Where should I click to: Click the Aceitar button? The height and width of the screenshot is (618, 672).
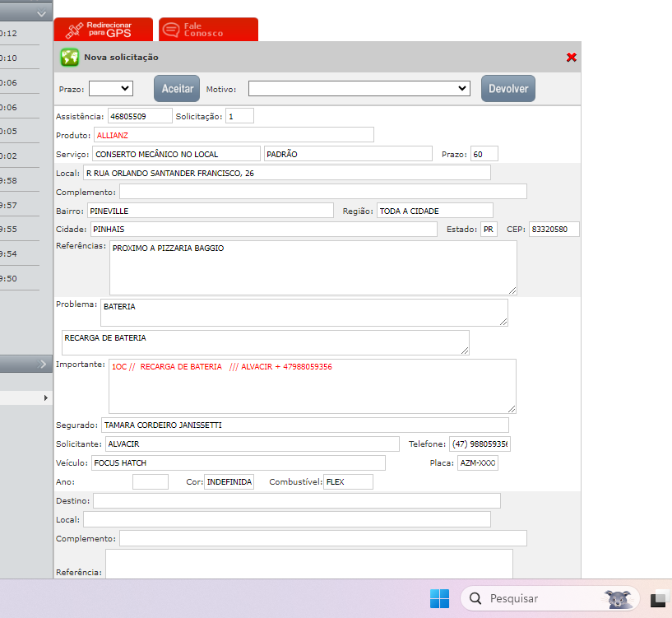pos(177,88)
